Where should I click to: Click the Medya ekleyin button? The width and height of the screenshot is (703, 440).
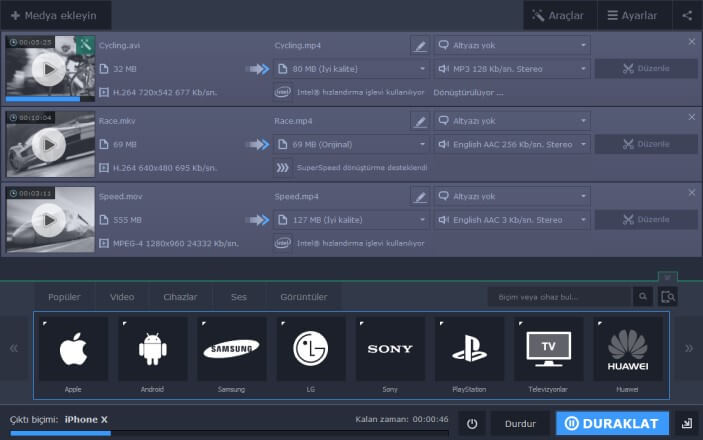[56, 15]
